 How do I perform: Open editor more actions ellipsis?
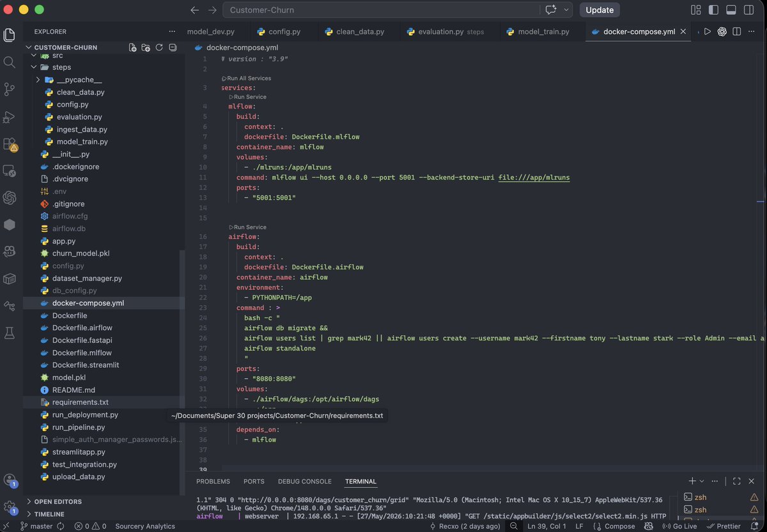pos(752,31)
